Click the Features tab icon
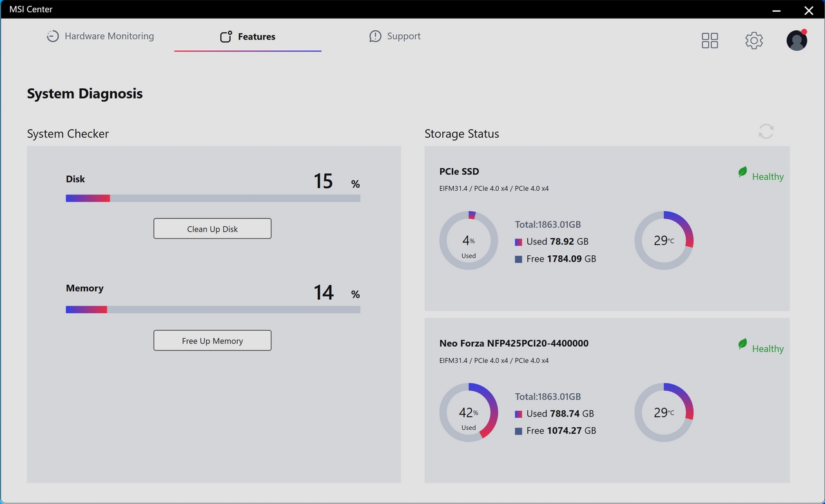Image resolution: width=825 pixels, height=504 pixels. coord(226,37)
